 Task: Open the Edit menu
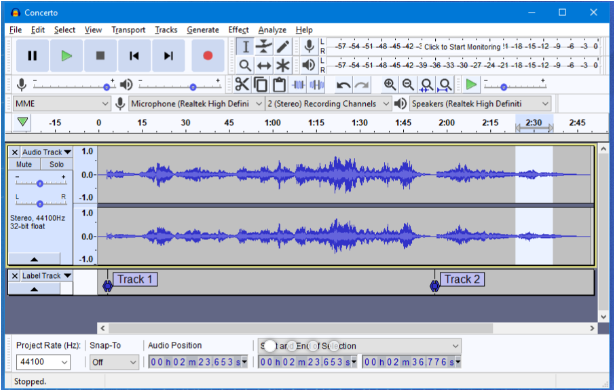pos(38,30)
